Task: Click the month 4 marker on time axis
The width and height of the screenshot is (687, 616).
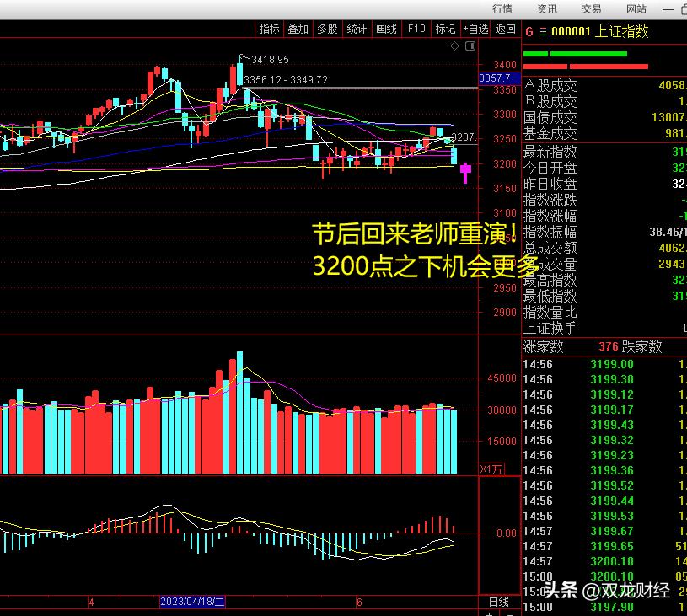Action: pos(91,603)
